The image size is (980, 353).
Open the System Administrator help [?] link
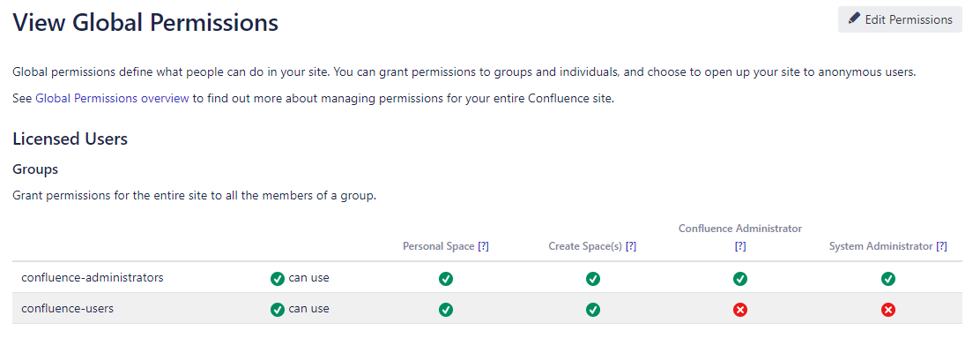(941, 247)
